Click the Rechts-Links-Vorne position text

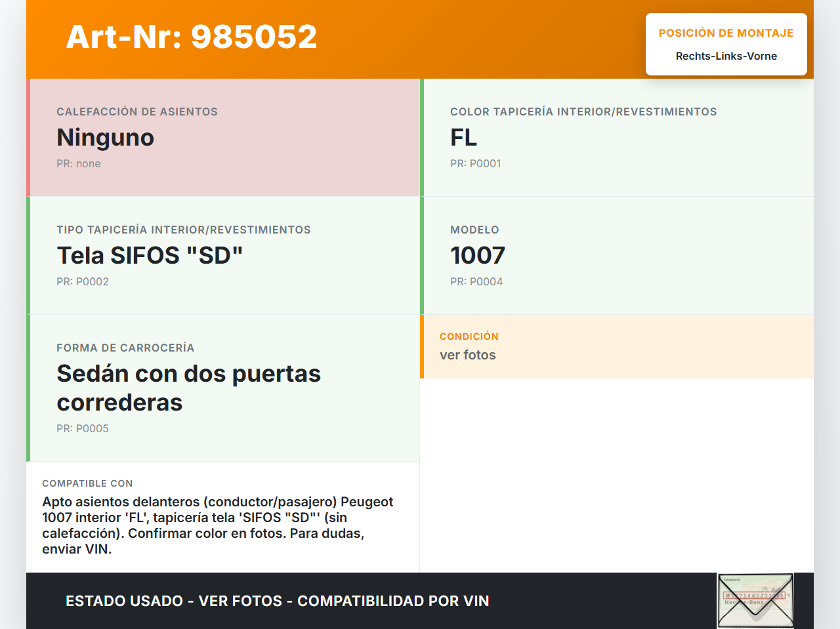(x=726, y=56)
